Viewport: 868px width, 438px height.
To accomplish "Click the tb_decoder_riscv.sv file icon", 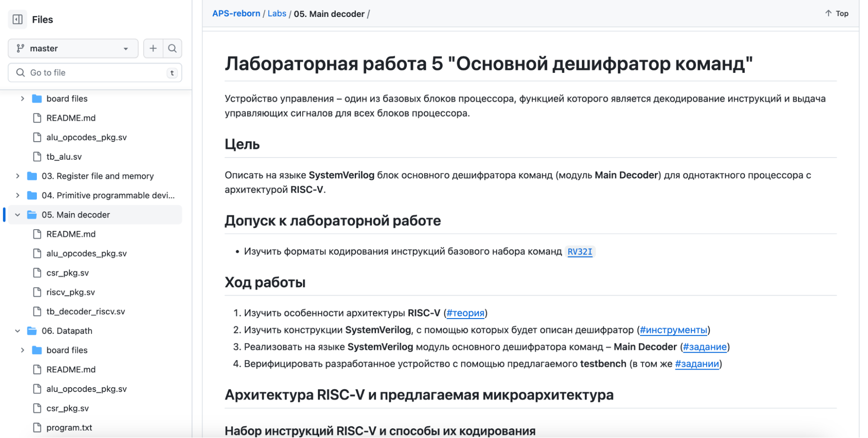I will click(36, 311).
